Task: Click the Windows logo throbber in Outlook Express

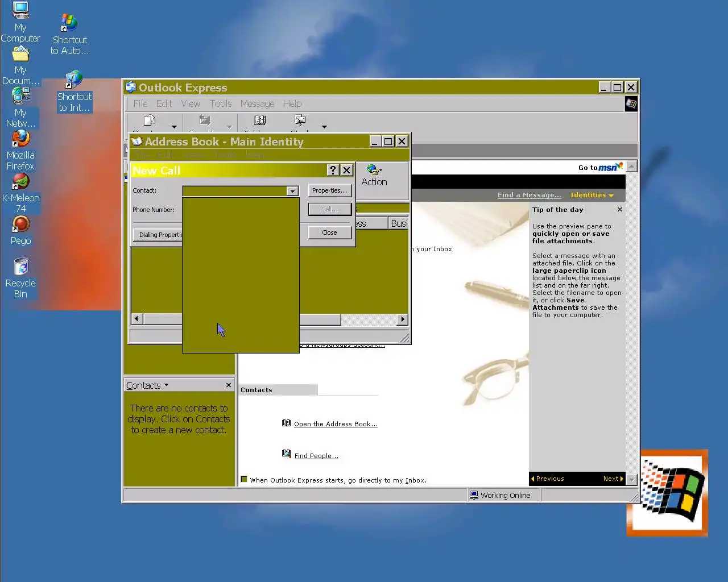Action: coord(631,104)
